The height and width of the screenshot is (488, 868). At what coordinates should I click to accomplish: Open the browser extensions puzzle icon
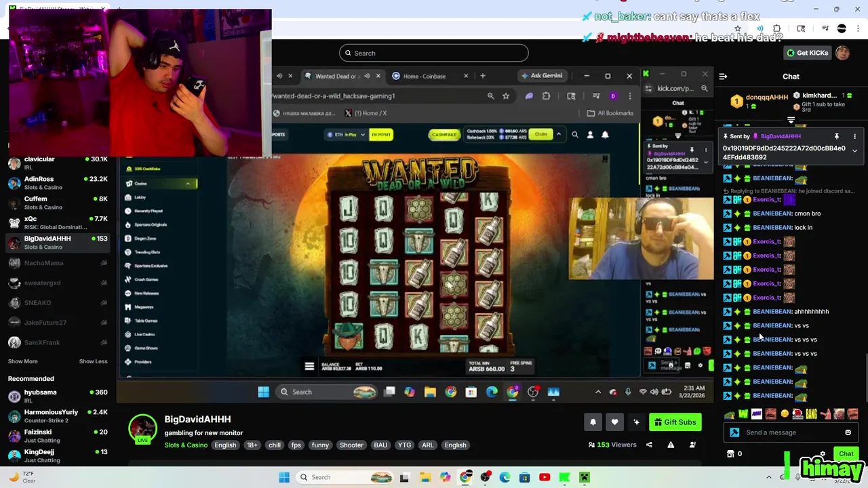pos(546,96)
